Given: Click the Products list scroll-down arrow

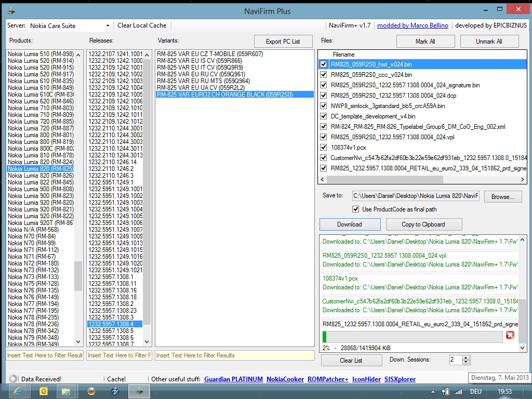Looking at the screenshot, I should click(x=78, y=342).
